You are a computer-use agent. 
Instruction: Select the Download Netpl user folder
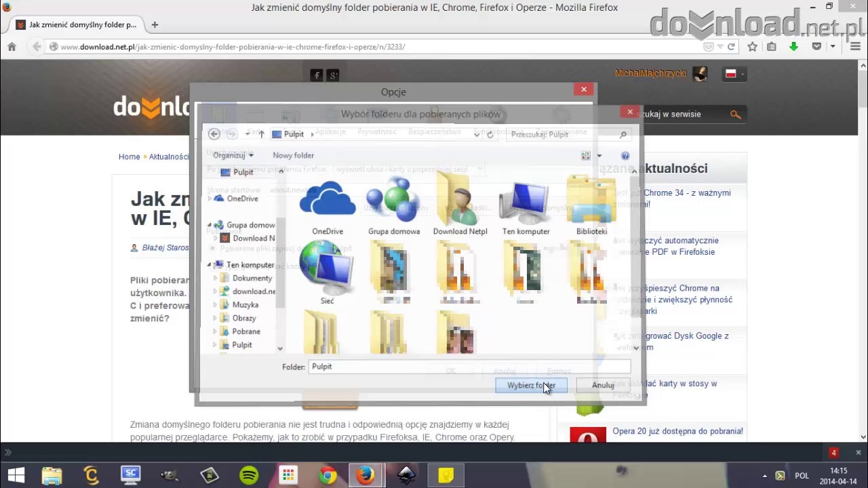click(460, 199)
